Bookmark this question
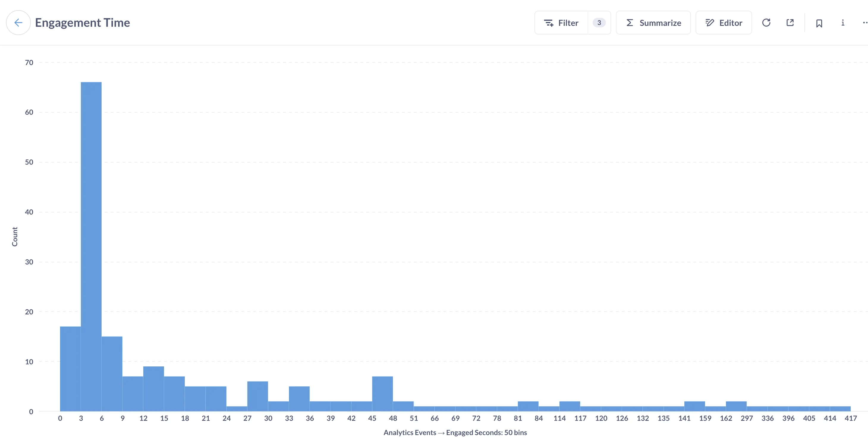 (819, 23)
